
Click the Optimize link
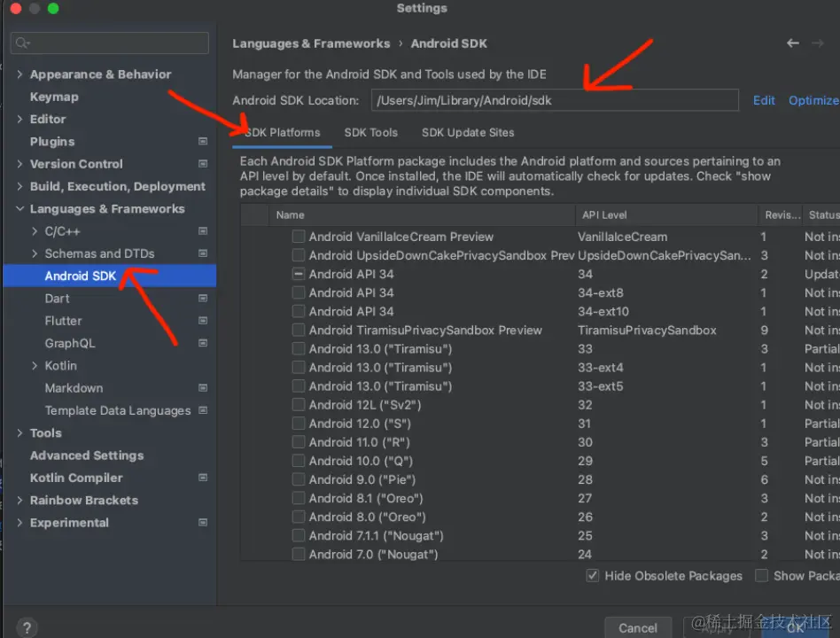point(813,100)
